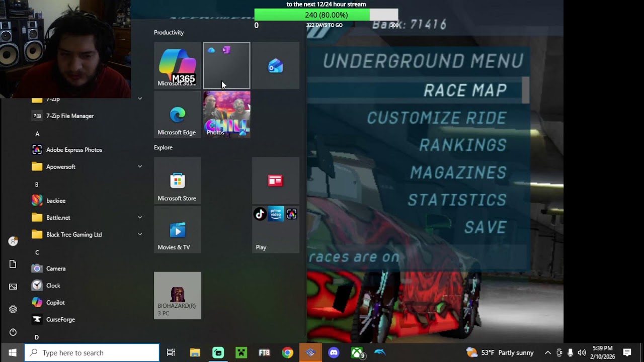Click the Windows Start button
Image resolution: width=644 pixels, height=362 pixels.
pyautogui.click(x=12, y=352)
